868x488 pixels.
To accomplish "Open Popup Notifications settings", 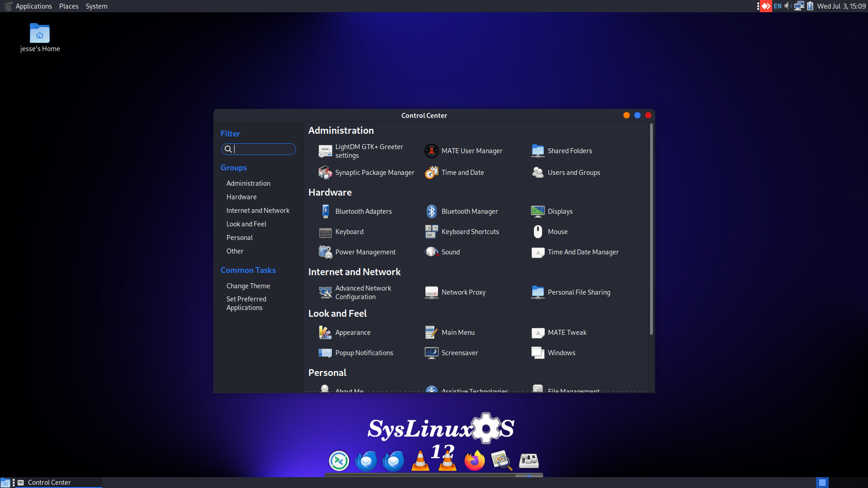I will click(x=356, y=353).
